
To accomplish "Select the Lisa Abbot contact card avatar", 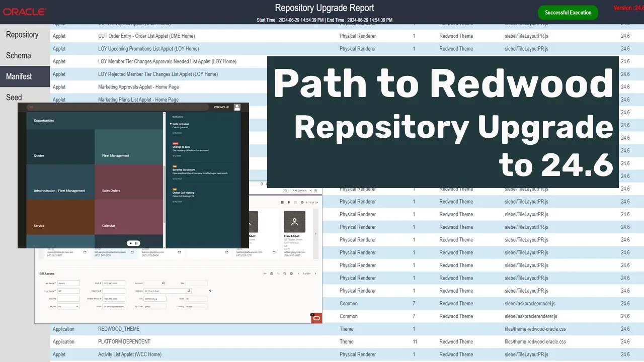I will 294,222.
